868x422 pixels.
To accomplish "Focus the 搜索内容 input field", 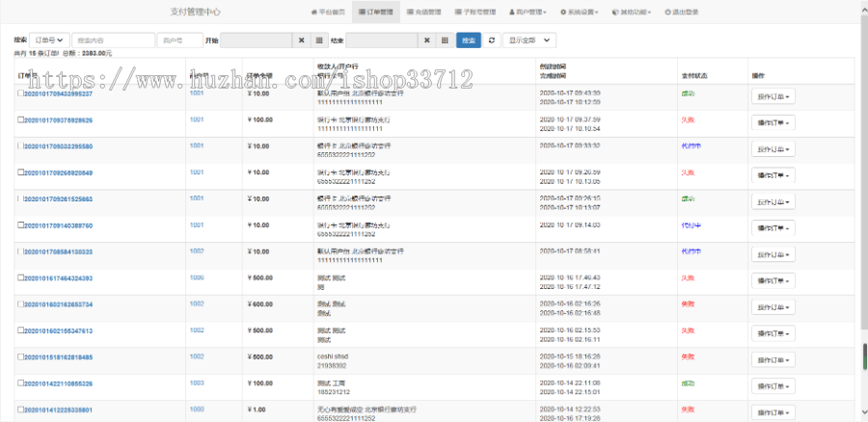I will (114, 40).
